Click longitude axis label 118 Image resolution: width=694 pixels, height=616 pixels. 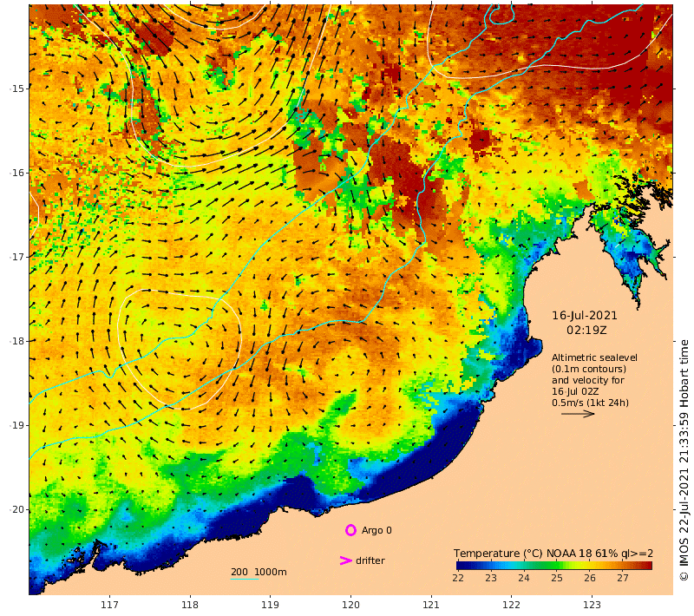(x=190, y=605)
